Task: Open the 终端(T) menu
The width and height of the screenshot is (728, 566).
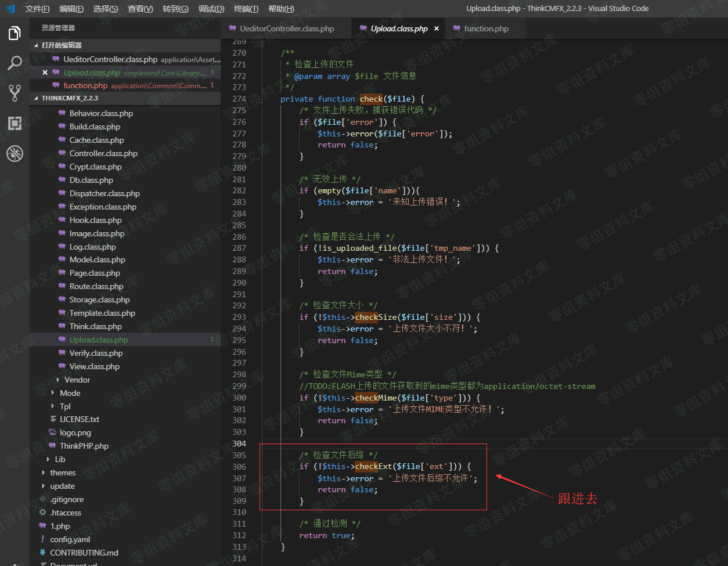Action: click(246, 9)
